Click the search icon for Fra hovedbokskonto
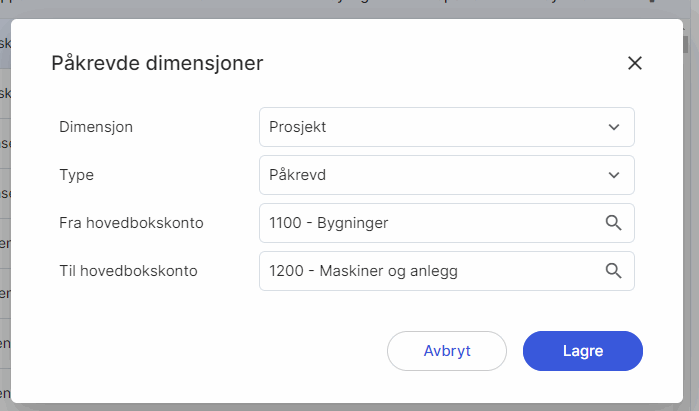 click(x=614, y=222)
